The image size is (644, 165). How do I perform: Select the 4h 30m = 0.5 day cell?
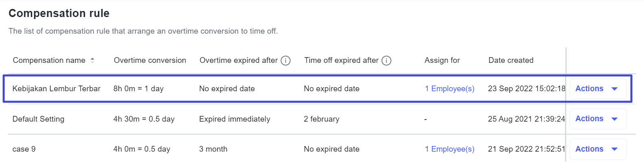(144, 119)
